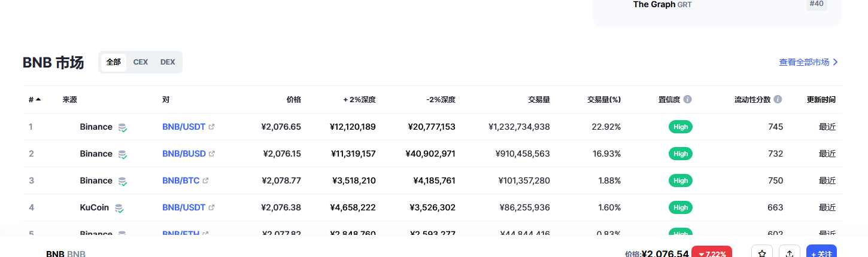Click the reserves icon in row 3
The width and height of the screenshot is (868, 257).
(x=123, y=181)
